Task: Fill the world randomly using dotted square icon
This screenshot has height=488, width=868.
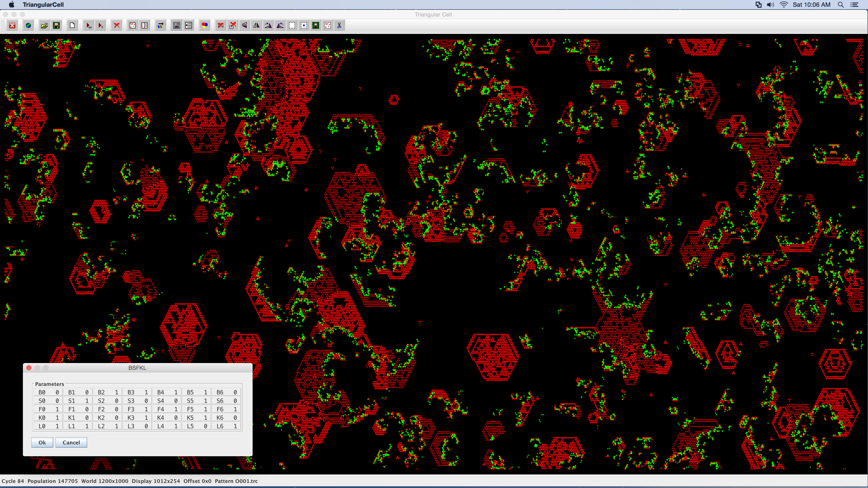Action: click(x=132, y=25)
